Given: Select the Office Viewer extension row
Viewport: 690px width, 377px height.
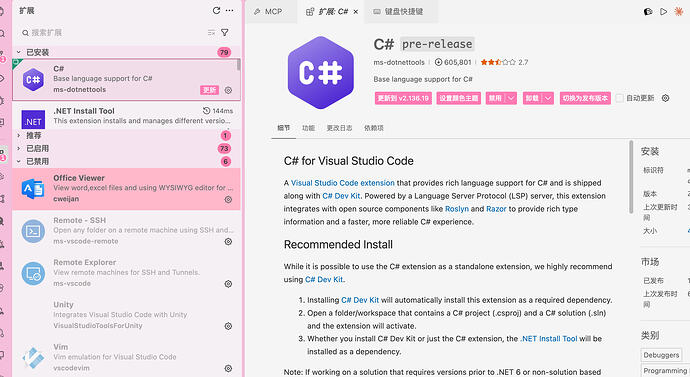Looking at the screenshot, I should [x=126, y=189].
